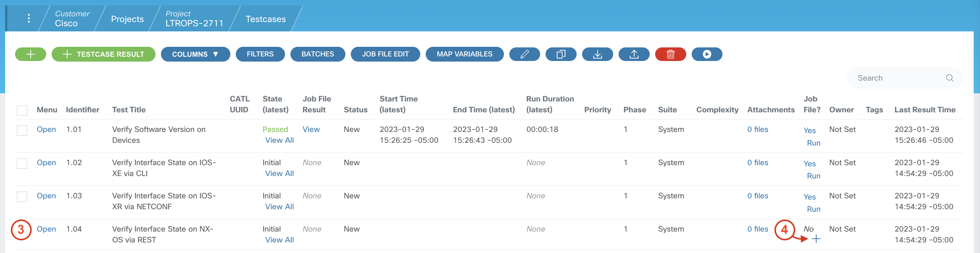Click the red trash delete button

pos(670,54)
